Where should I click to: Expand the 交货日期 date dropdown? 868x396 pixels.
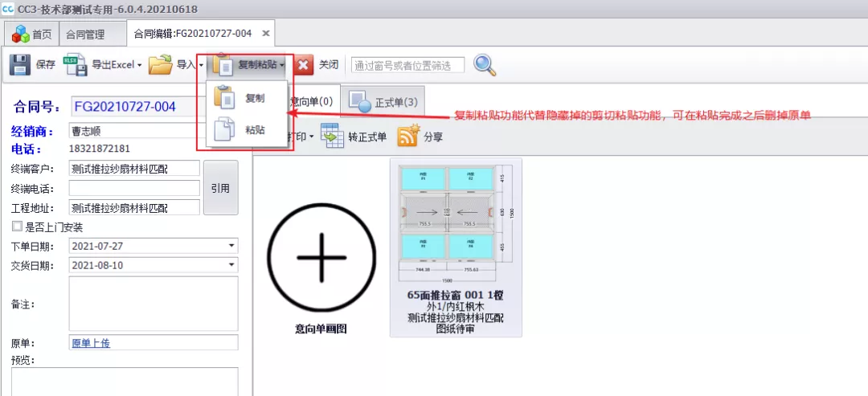click(x=231, y=265)
